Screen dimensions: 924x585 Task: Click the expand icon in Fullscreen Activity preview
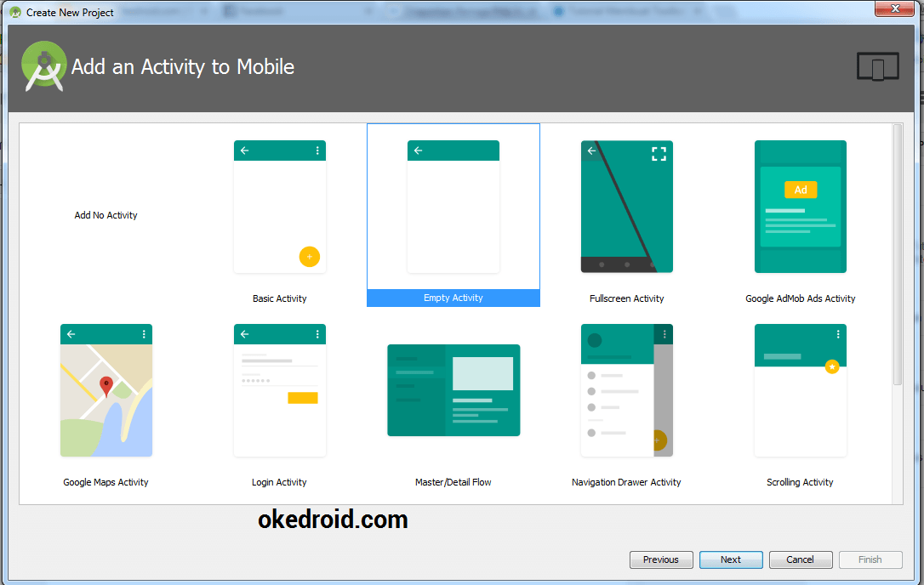(x=658, y=154)
